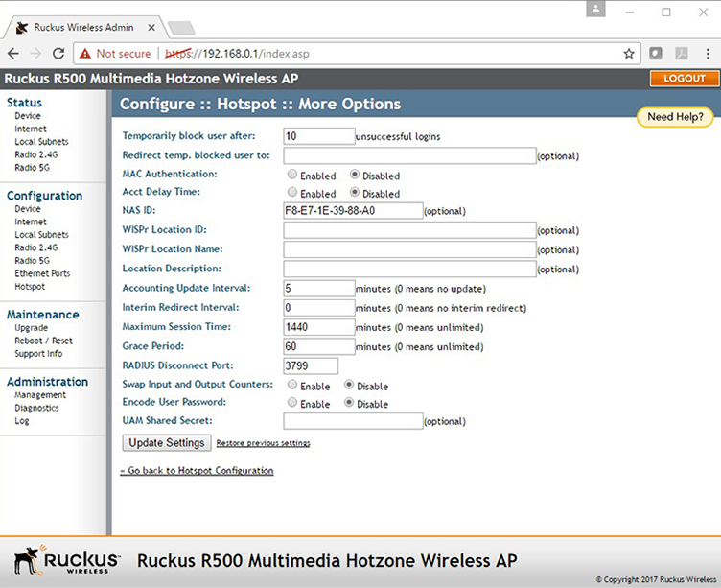Open the browser three-dot menu
This screenshot has width=721, height=588.
click(707, 54)
